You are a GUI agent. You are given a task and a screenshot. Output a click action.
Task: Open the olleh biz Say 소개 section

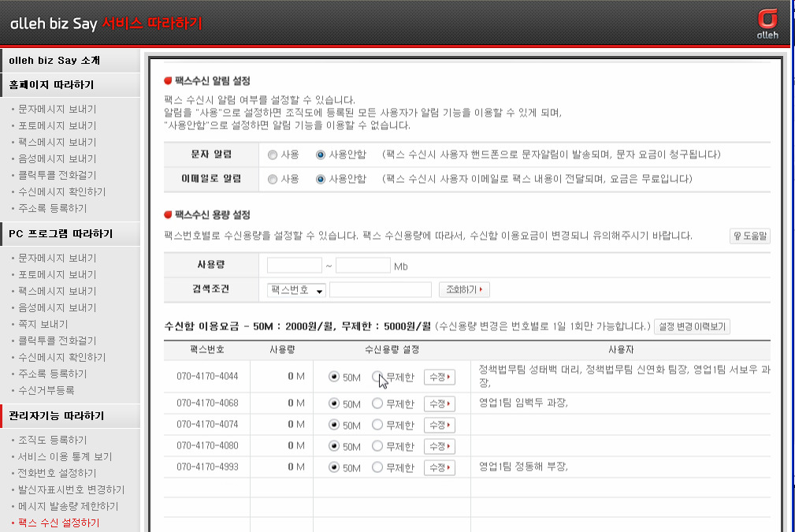point(70,61)
